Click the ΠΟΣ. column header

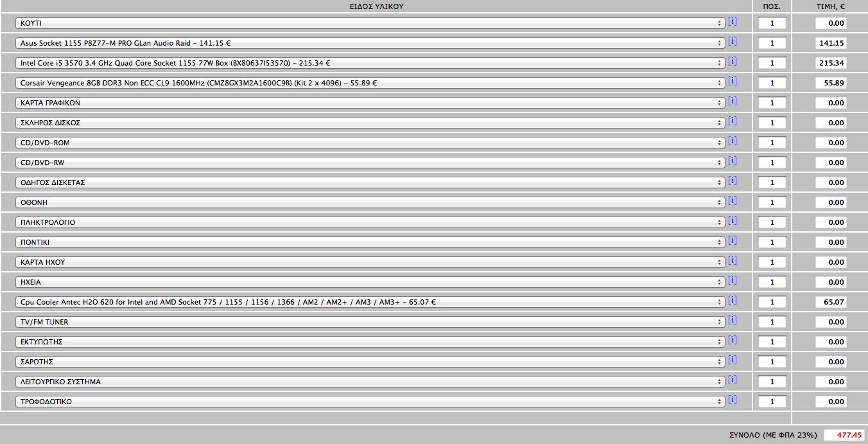772,6
